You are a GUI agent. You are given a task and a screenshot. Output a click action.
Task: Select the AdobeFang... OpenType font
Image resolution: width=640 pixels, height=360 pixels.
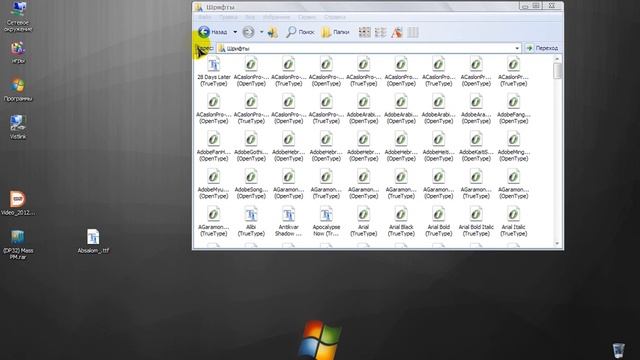(513, 109)
